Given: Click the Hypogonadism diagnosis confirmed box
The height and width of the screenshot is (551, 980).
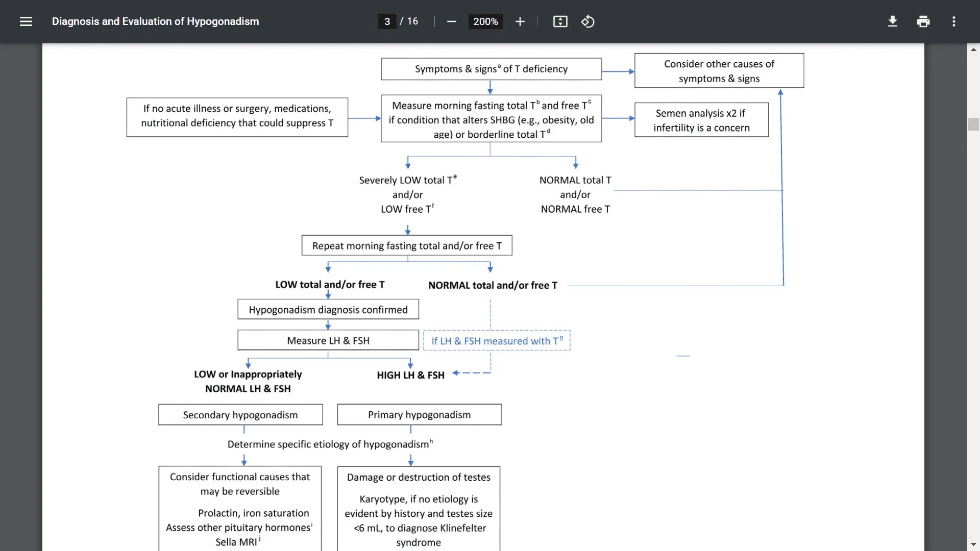Looking at the screenshot, I should click(x=329, y=310).
